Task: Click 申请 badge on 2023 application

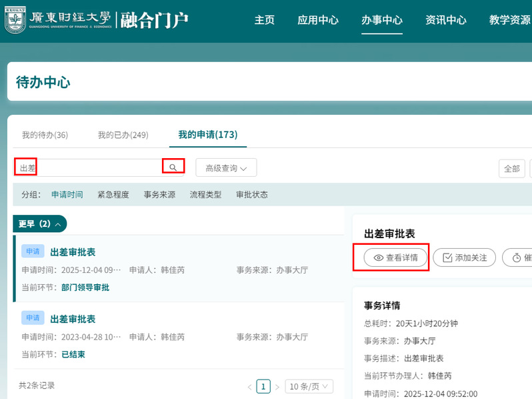Action: coord(33,318)
